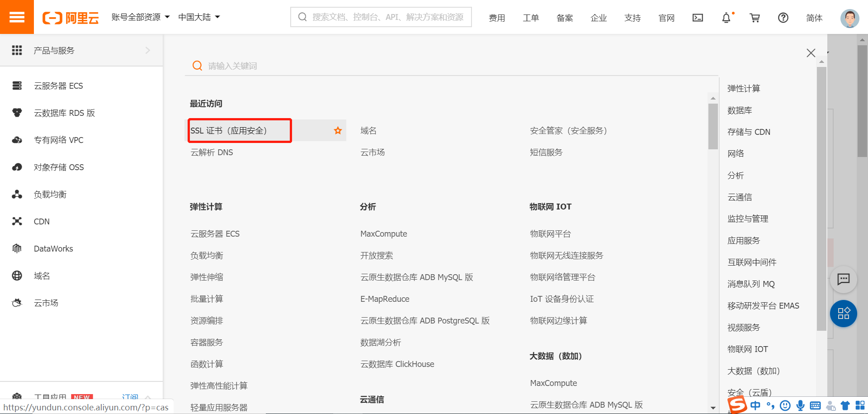This screenshot has width=868, height=414.
Task: Click 企业 in the top menu
Action: point(599,18)
